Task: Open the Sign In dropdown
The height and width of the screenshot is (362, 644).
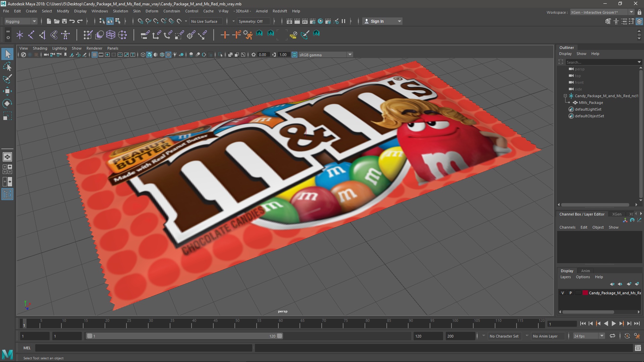Action: pos(382,21)
